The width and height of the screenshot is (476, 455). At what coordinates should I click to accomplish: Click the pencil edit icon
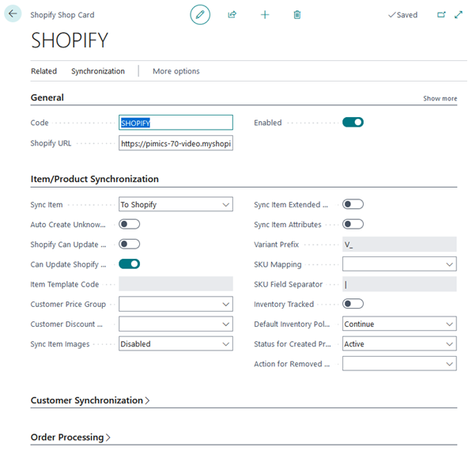[200, 14]
